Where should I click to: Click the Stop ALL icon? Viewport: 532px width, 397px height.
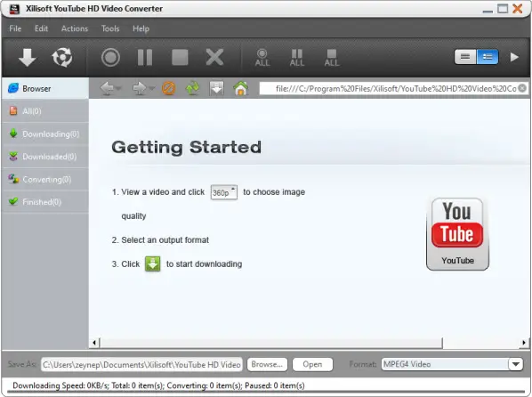(x=332, y=58)
